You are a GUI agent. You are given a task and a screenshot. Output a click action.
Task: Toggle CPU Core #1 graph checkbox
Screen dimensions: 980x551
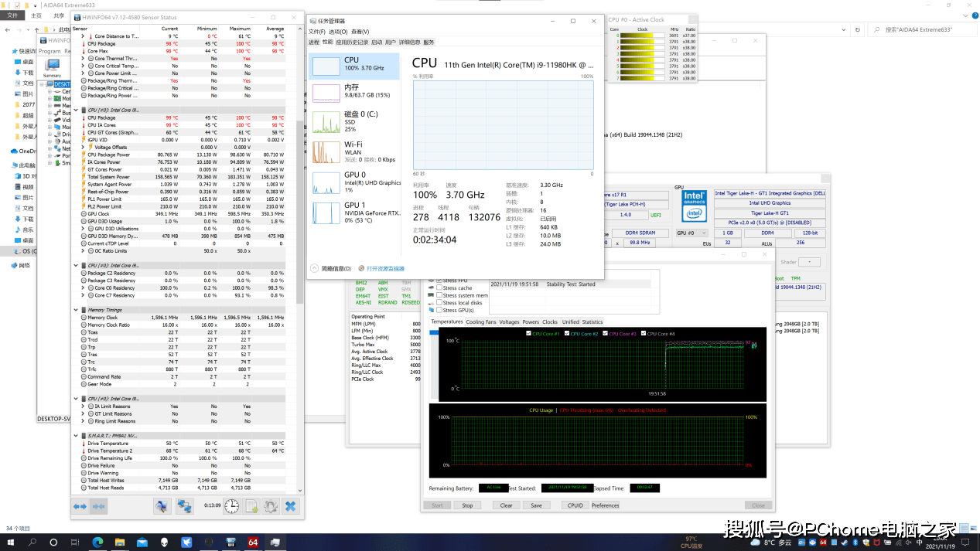point(529,334)
